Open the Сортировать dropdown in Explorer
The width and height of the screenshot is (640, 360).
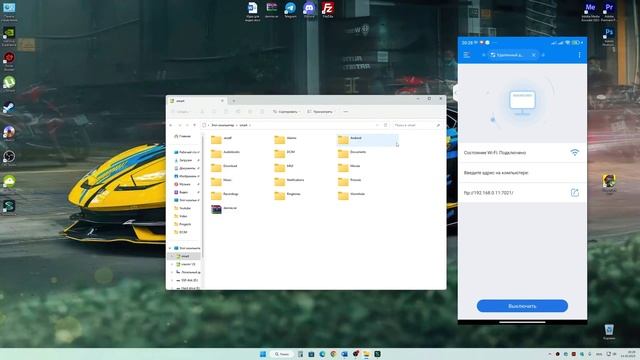click(x=287, y=111)
